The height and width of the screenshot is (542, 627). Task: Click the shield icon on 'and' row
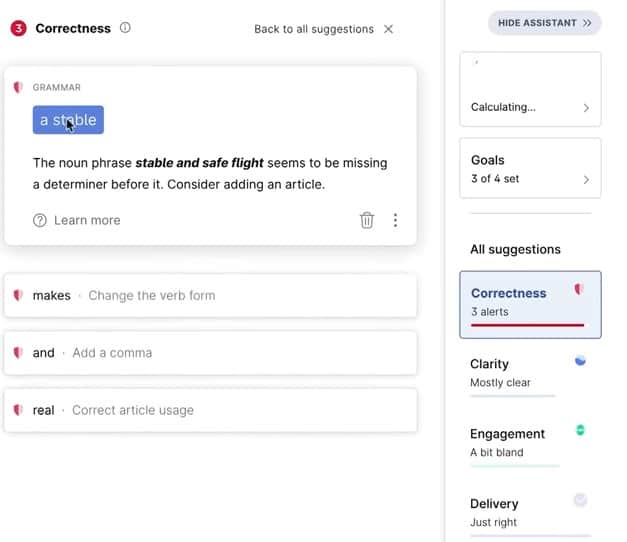coord(18,352)
